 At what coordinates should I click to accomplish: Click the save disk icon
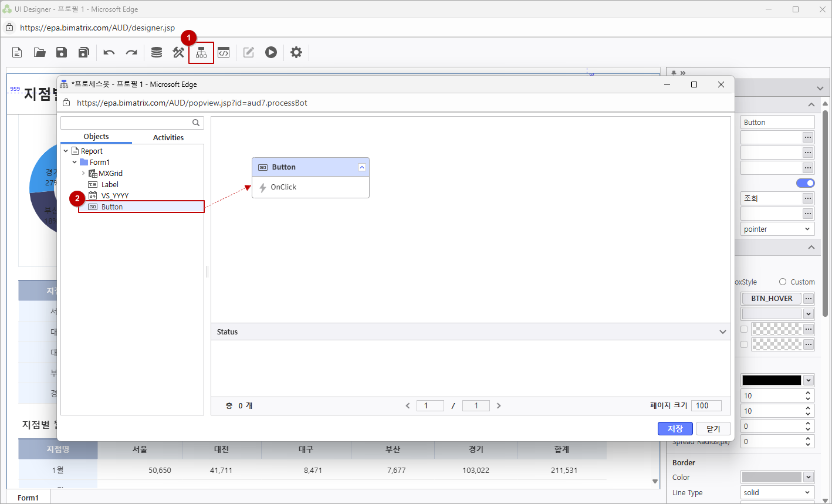[x=62, y=53]
